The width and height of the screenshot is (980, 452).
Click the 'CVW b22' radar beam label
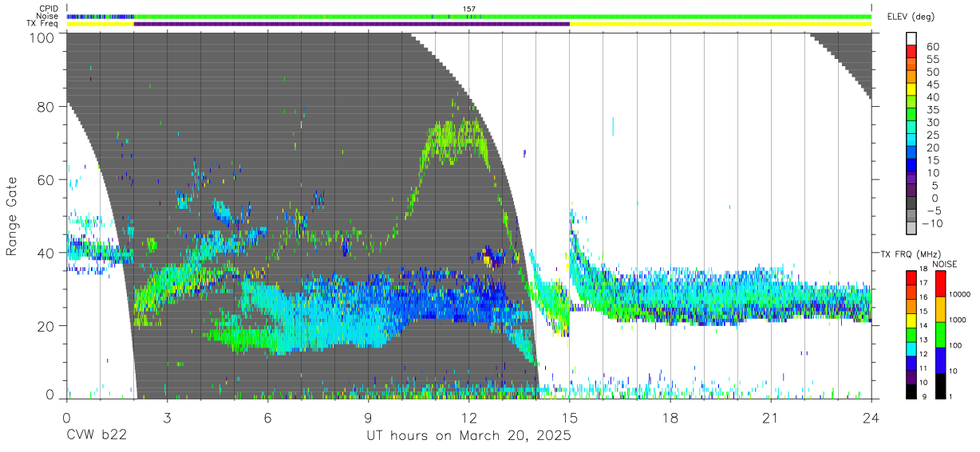pyautogui.click(x=96, y=436)
